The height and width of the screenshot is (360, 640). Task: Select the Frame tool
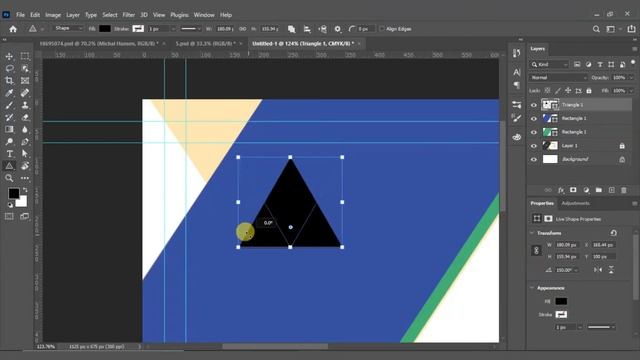(x=25, y=80)
